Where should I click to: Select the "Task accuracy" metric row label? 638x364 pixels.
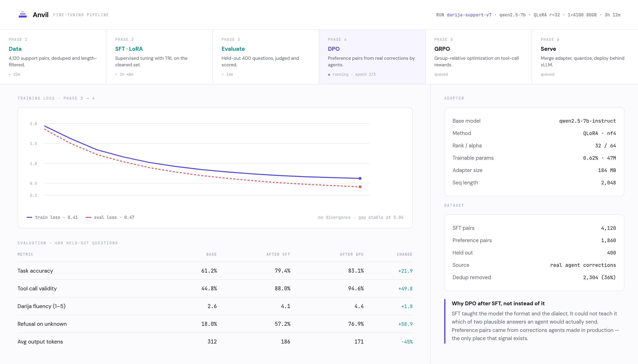35,271
